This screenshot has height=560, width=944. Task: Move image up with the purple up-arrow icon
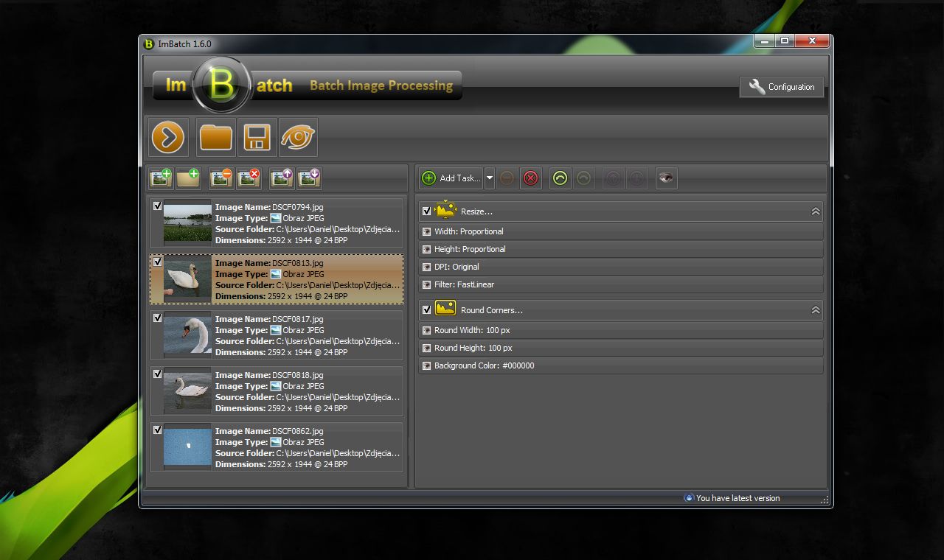282,178
